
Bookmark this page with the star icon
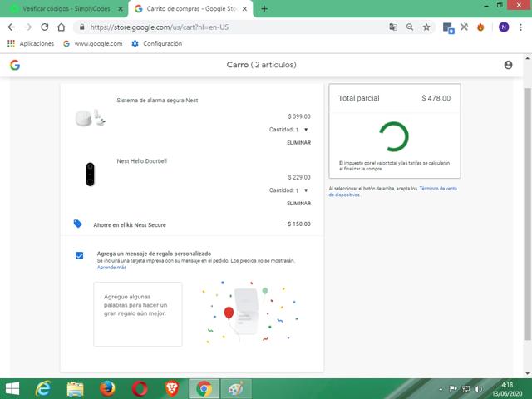426,27
